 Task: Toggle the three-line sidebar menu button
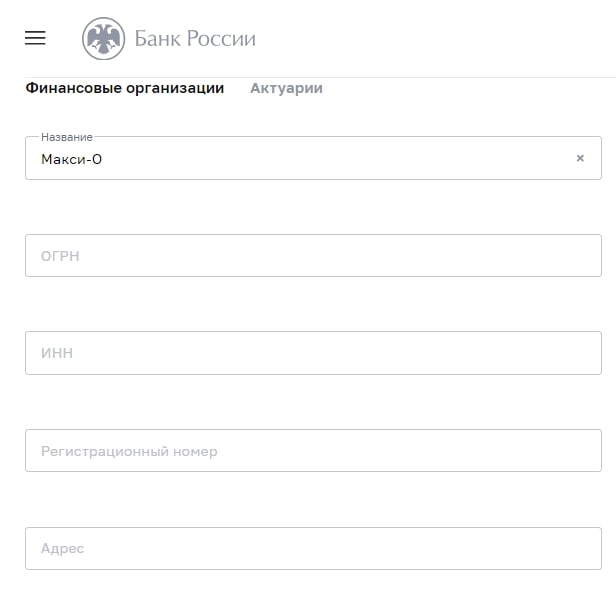point(35,38)
